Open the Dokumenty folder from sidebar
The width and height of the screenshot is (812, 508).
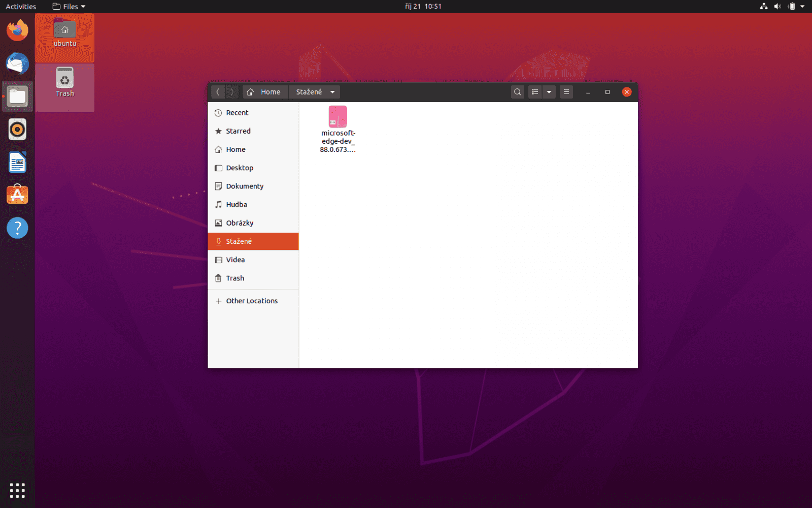click(x=245, y=186)
